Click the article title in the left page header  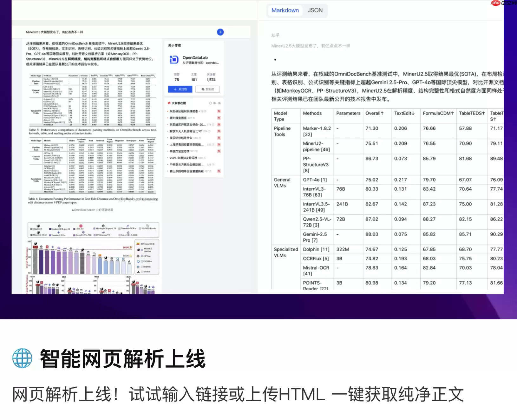(x=55, y=32)
